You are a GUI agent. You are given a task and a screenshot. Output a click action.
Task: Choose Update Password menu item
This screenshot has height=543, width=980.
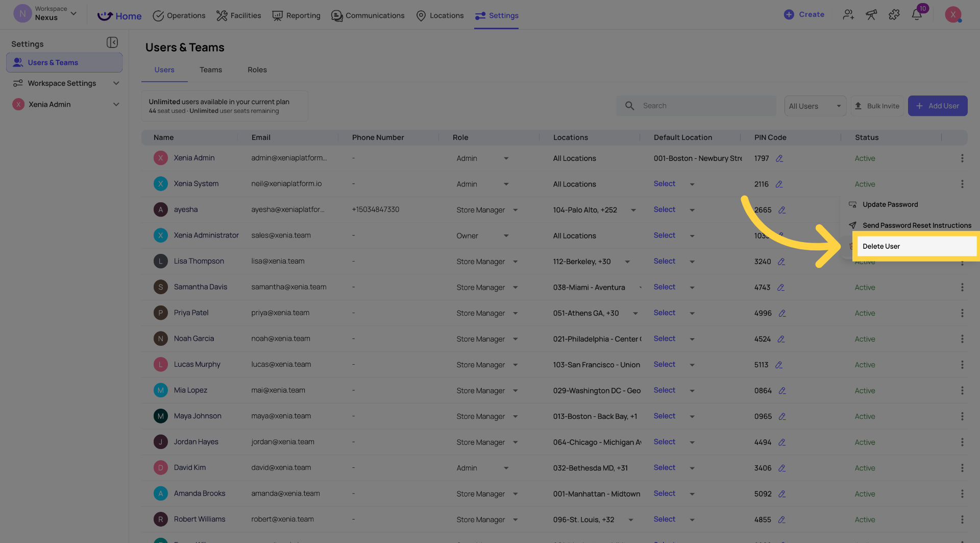click(x=890, y=204)
